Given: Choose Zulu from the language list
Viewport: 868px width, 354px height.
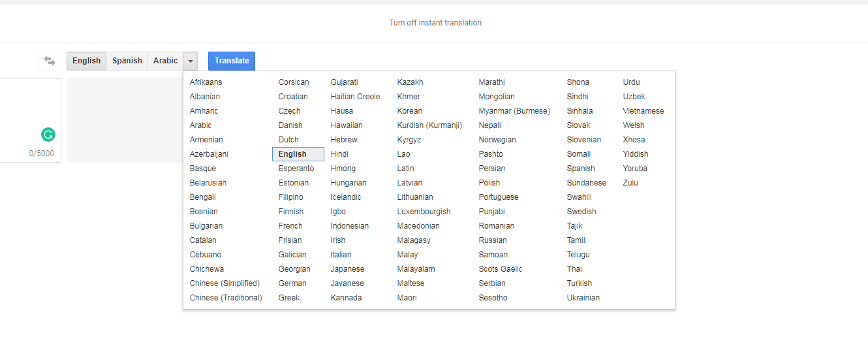Looking at the screenshot, I should point(630,183).
